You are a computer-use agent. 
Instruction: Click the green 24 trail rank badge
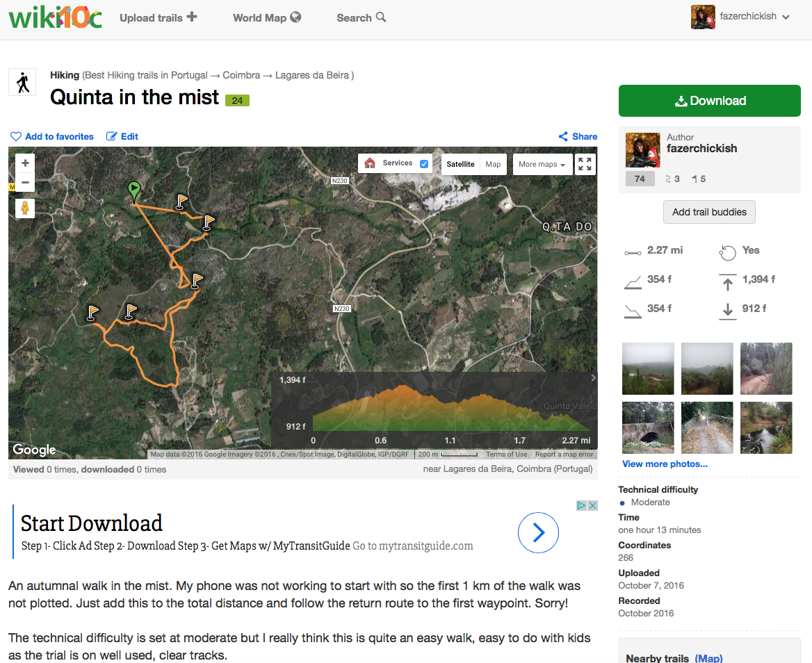tap(237, 100)
